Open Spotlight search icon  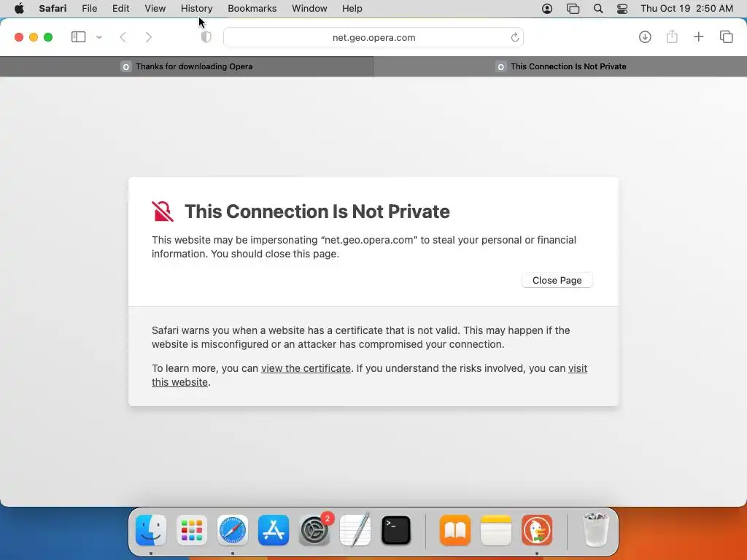click(x=598, y=9)
